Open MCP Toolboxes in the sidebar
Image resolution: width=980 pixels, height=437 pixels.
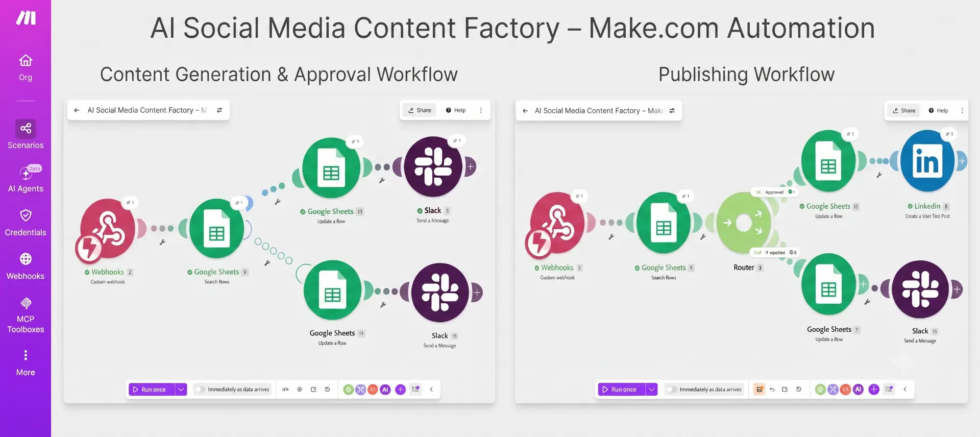coord(26,315)
